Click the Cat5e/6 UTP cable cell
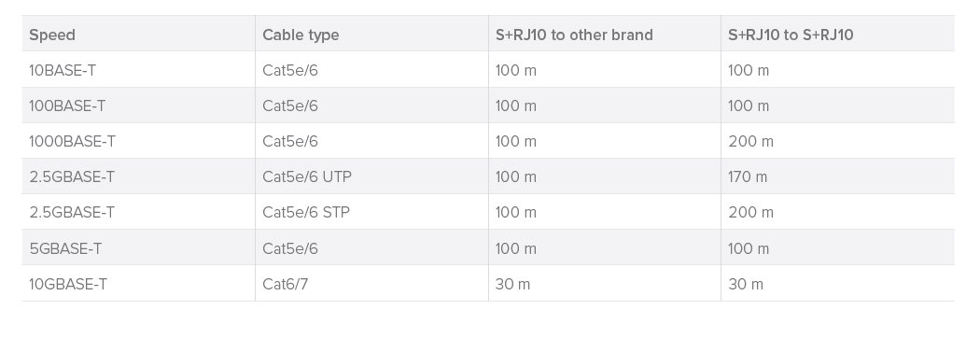 pyautogui.click(x=307, y=177)
